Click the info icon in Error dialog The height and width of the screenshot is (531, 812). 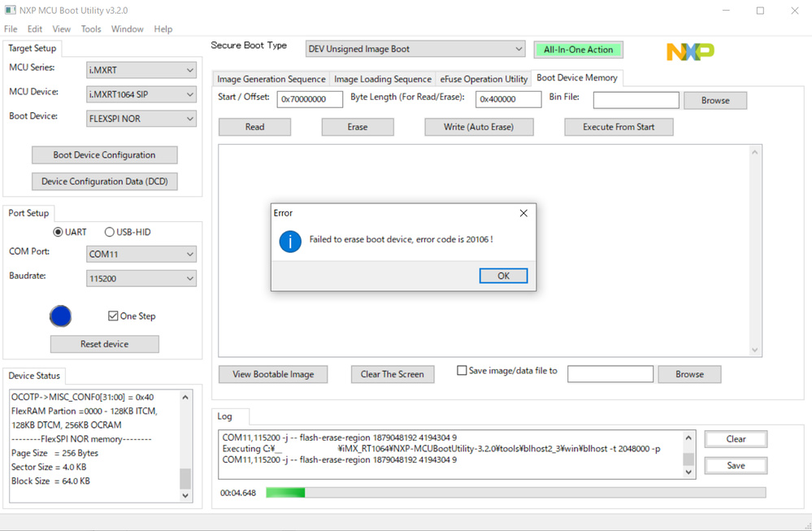tap(290, 242)
